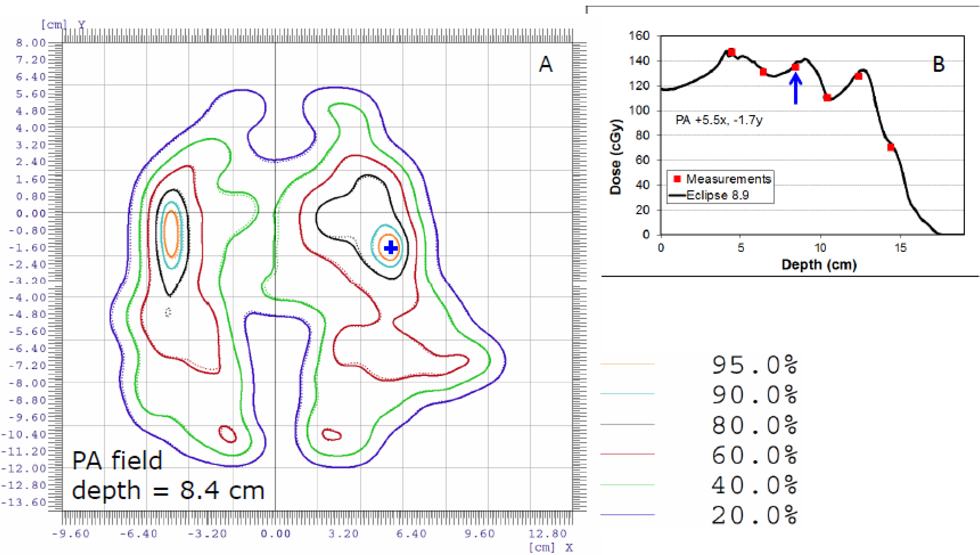Click the small red ellipse contour at lower left
This screenshot has height=555, width=980.
pyautogui.click(x=227, y=434)
